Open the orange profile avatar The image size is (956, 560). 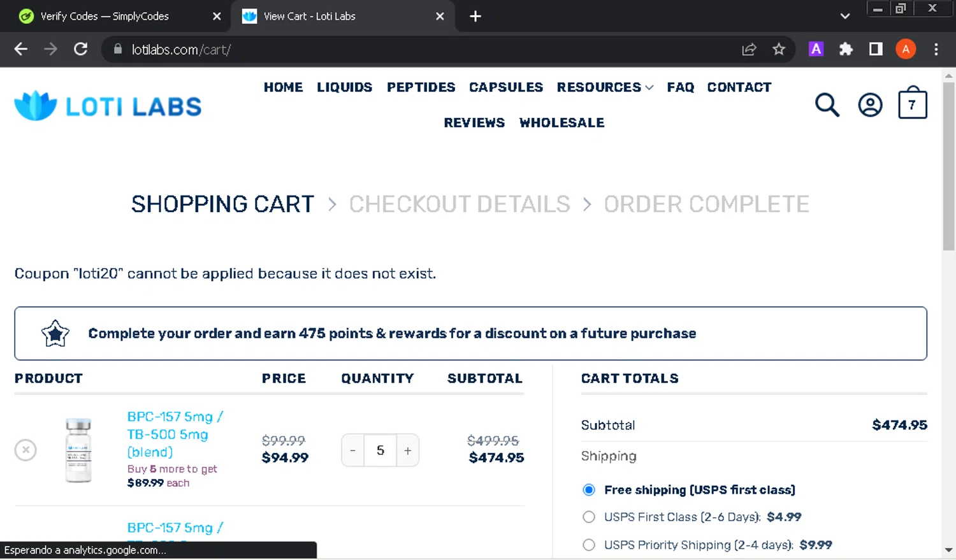point(906,49)
